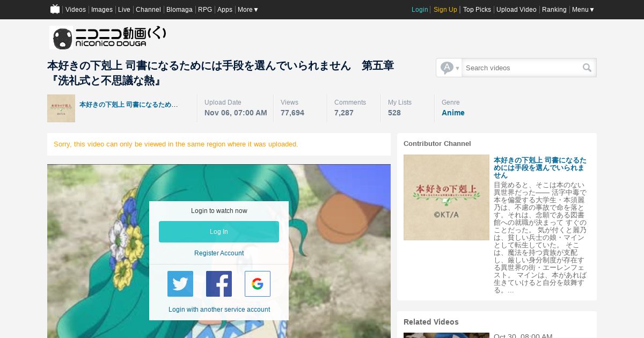
Task: Click the contributor channel description paragraph
Action: coord(540,237)
